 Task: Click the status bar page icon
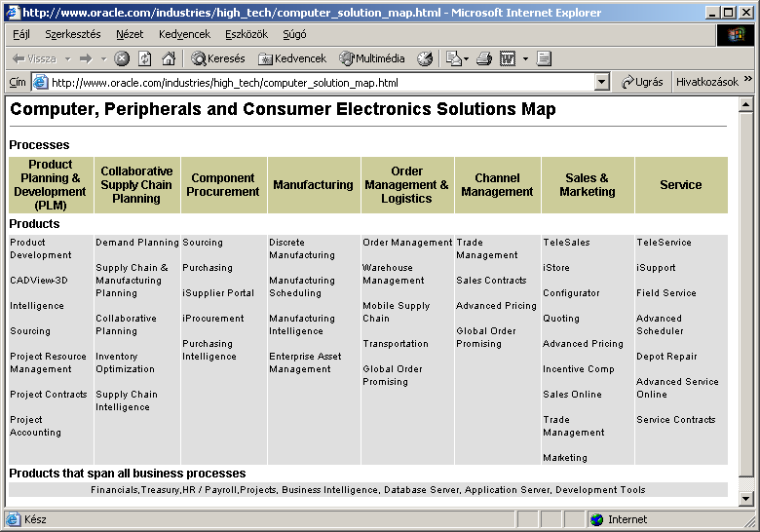click(x=13, y=519)
